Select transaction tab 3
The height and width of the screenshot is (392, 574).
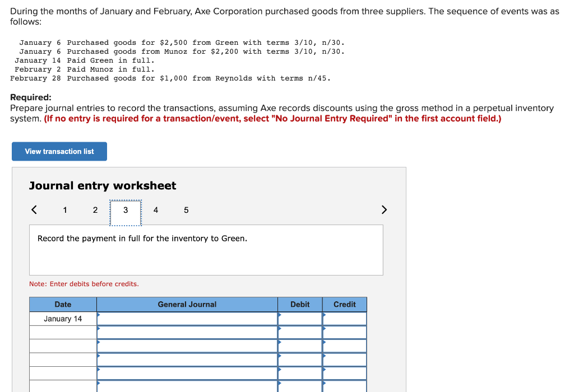point(126,212)
